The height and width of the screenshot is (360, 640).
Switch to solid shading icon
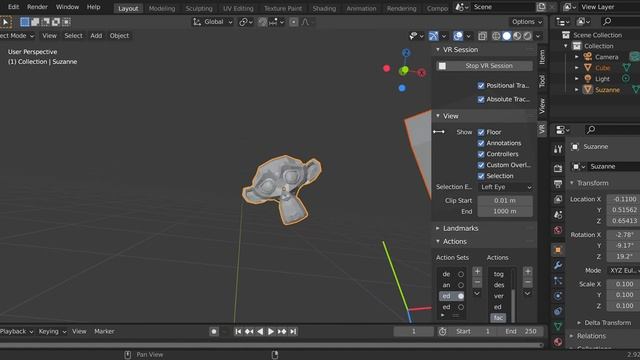point(507,36)
